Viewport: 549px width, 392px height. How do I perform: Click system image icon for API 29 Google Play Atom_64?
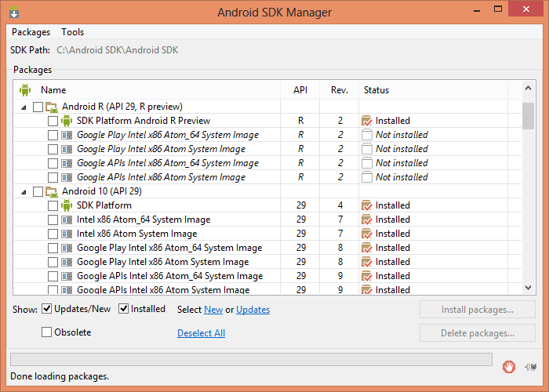(x=67, y=249)
